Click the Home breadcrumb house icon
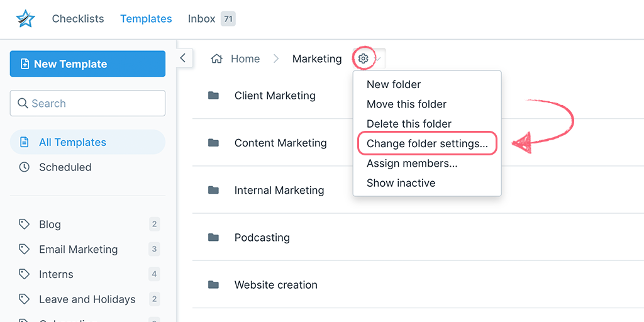Screen dimensions: 644x322 click(x=216, y=58)
